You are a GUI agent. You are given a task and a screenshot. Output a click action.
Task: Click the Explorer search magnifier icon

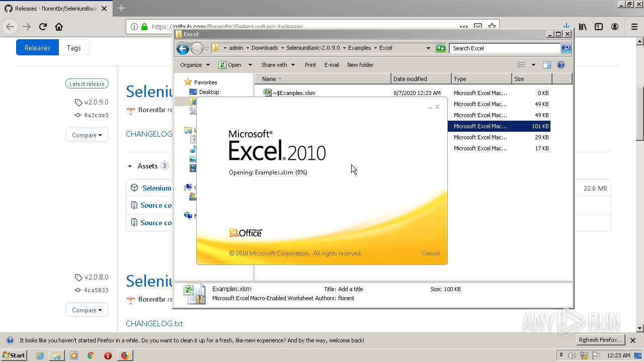(x=566, y=48)
